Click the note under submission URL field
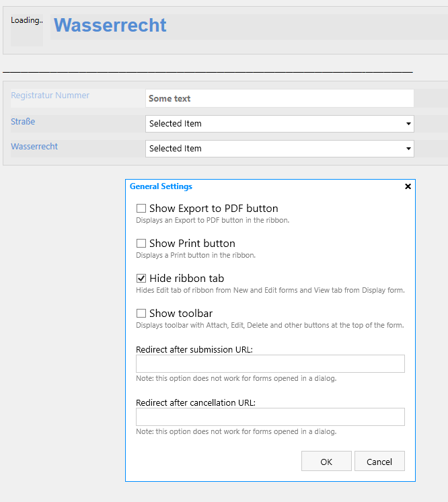Screen dimensions: 448x502 [x=236, y=378]
